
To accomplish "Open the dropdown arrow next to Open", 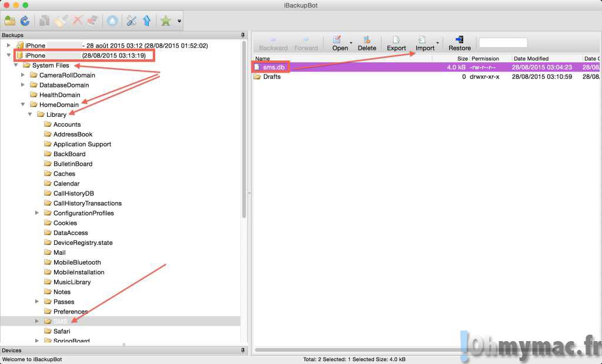I will [351, 43].
